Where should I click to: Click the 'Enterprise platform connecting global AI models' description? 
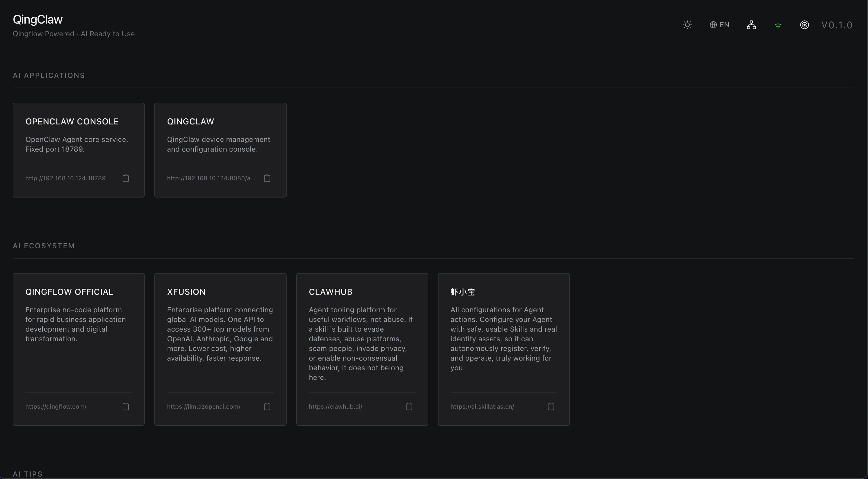(x=220, y=334)
